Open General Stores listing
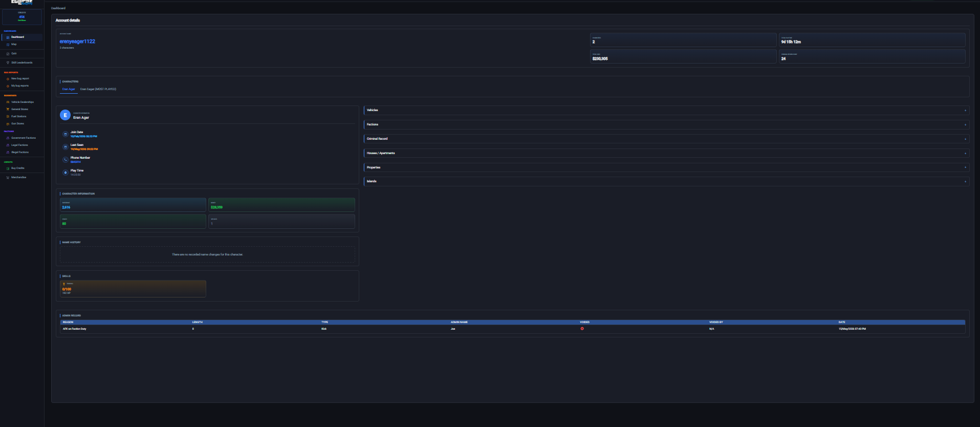980x427 pixels. point(19,110)
